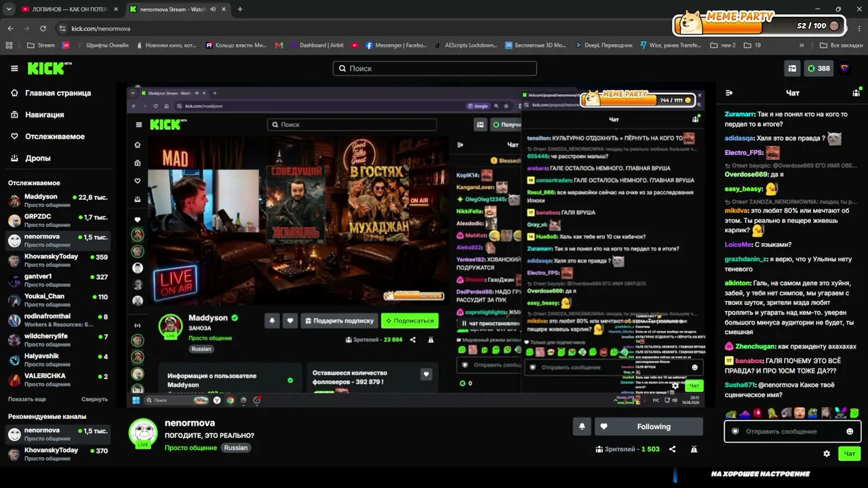This screenshot has width=868, height=488.
Task: Open the Halyavshik channel in the followed list
Action: coord(58,360)
